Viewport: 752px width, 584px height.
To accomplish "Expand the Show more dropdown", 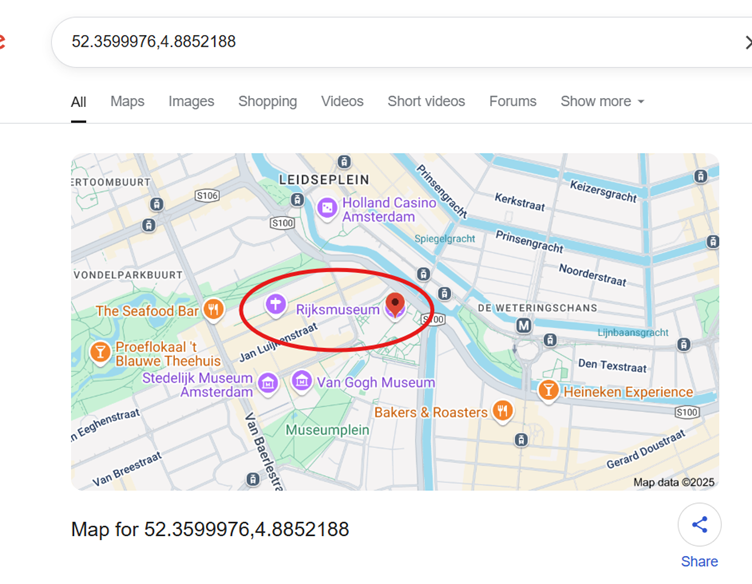I will pyautogui.click(x=602, y=102).
